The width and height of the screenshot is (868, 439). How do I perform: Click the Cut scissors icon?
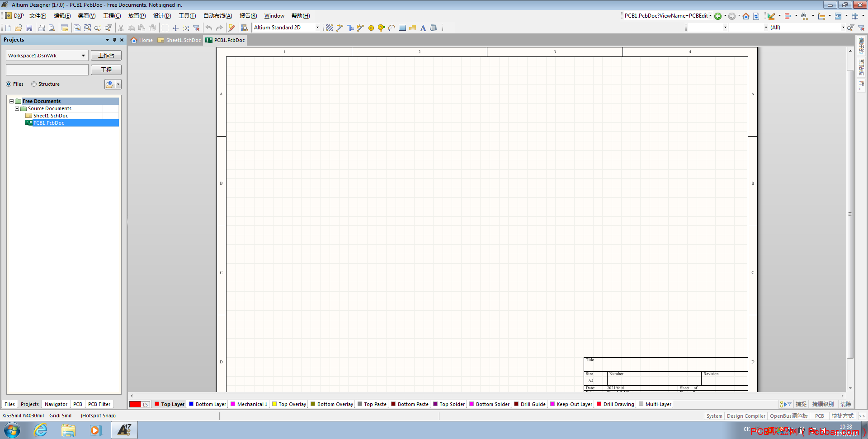tap(121, 28)
